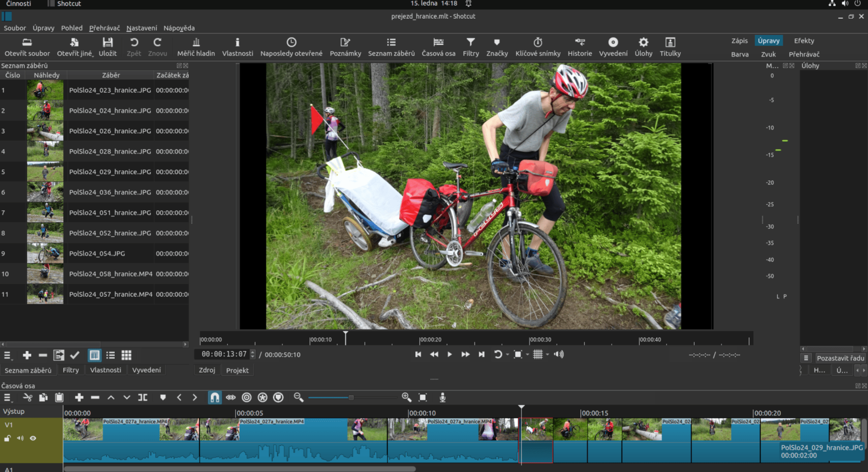868x472 pixels.
Task: Mute the V1 track speaker toggle
Action: point(20,438)
